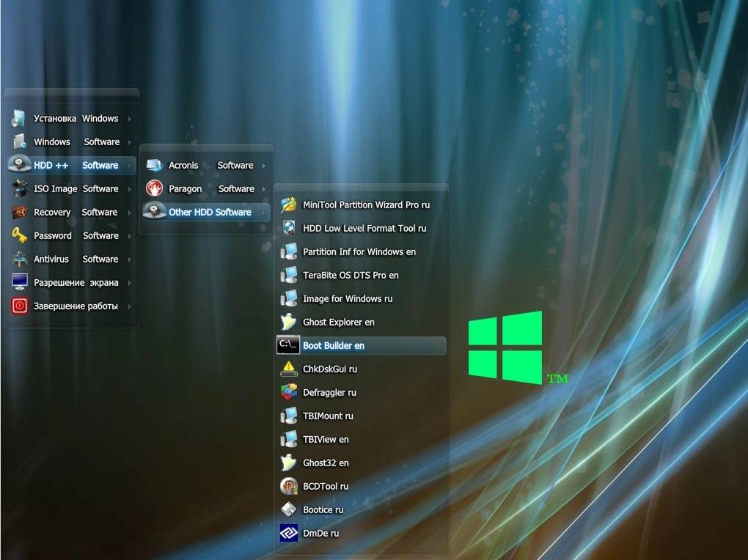Click the ISO Image Software icon
Viewport: 748px width, 560px height.
pyautogui.click(x=19, y=188)
